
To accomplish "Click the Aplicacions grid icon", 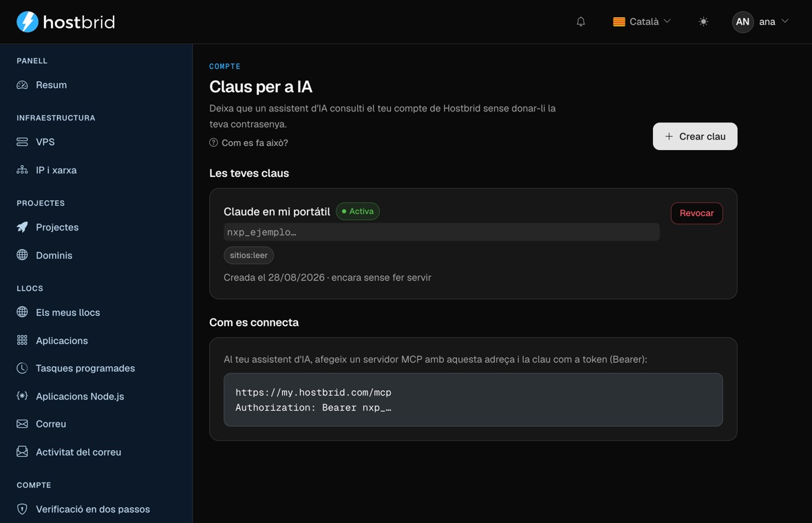I will tap(22, 340).
